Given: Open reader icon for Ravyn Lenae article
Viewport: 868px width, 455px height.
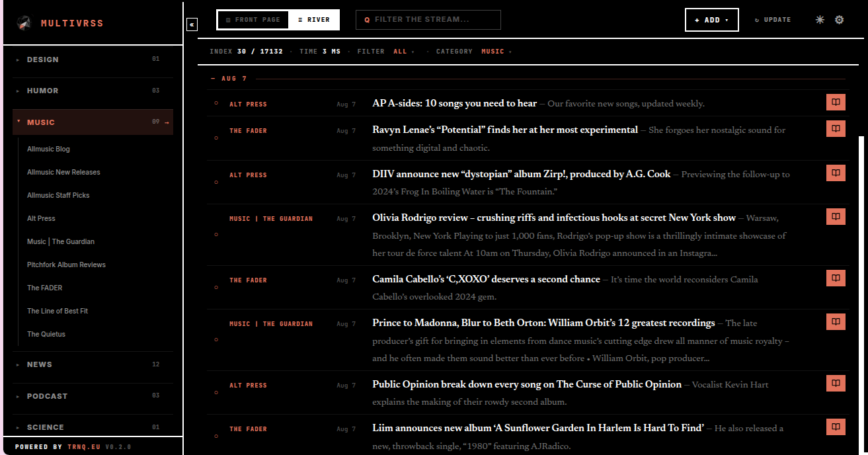Looking at the screenshot, I should point(836,128).
